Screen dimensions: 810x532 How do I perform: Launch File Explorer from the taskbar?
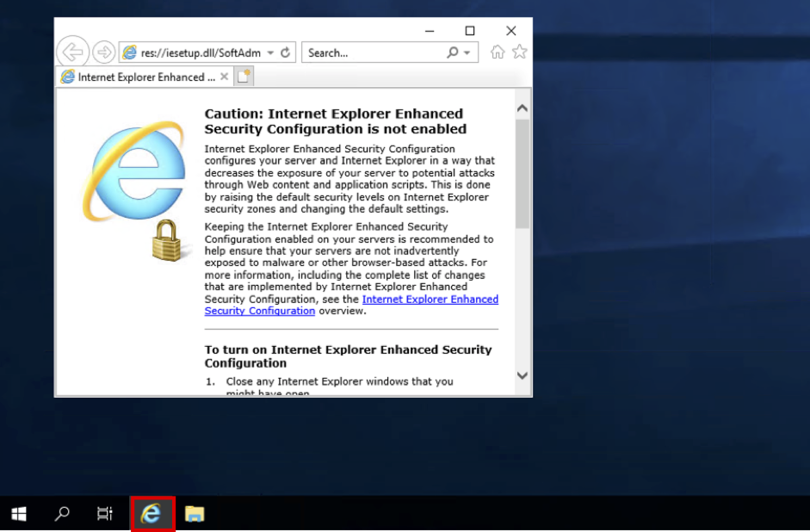click(x=195, y=514)
